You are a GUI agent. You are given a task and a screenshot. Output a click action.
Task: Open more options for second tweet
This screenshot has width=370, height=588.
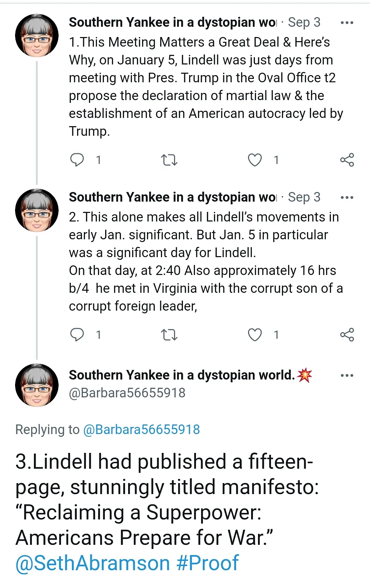click(x=347, y=197)
